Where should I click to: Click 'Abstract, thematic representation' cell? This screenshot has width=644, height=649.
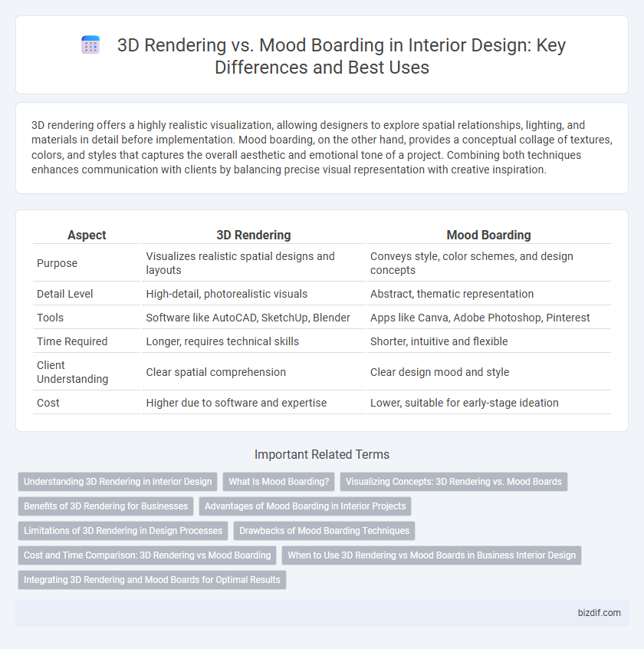[488, 294]
